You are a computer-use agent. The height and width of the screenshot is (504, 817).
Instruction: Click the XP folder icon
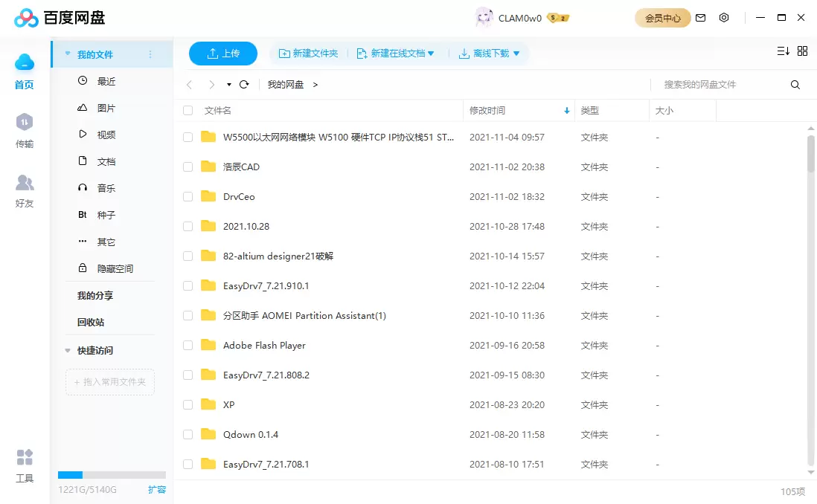coord(208,404)
